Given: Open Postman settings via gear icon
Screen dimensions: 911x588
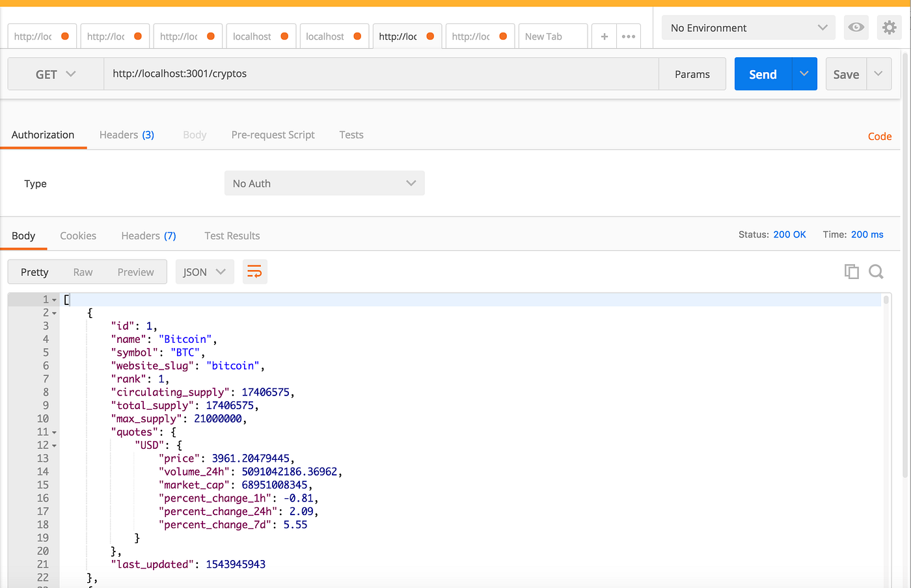Looking at the screenshot, I should tap(889, 27).
